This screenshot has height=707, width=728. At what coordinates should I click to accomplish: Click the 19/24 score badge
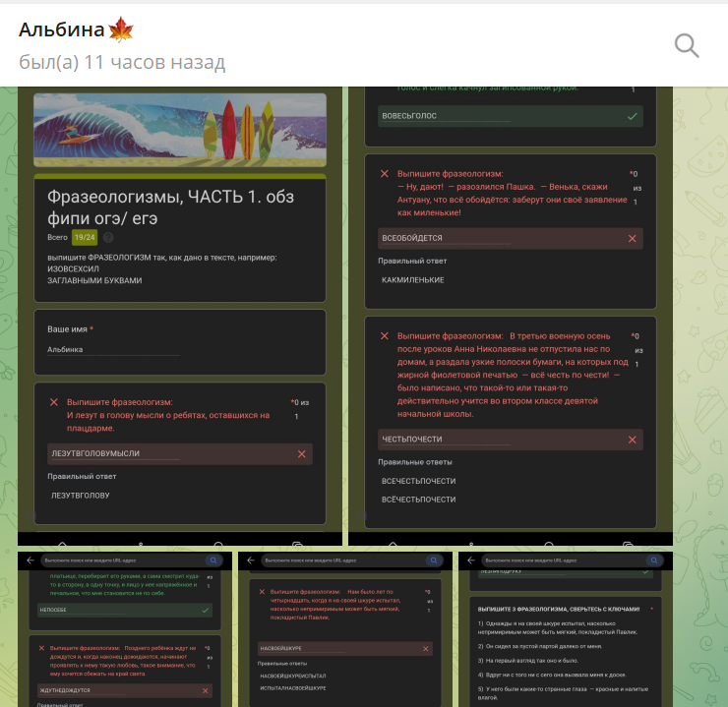pos(85,237)
